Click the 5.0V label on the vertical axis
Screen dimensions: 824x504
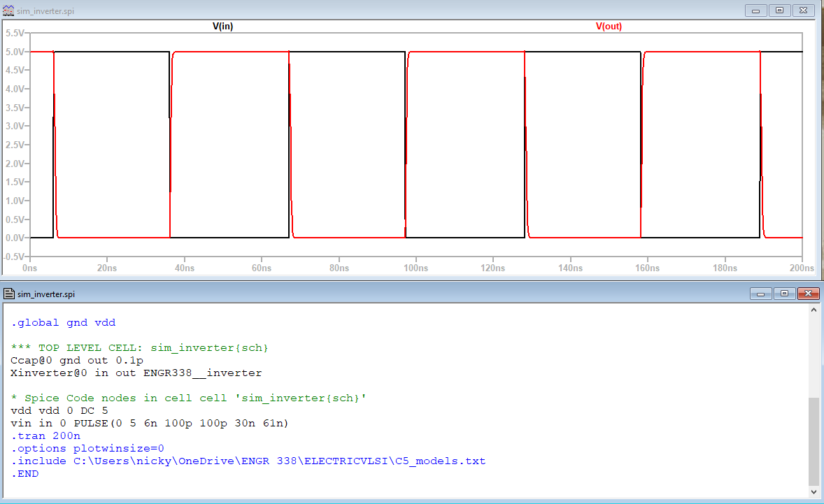(15, 52)
